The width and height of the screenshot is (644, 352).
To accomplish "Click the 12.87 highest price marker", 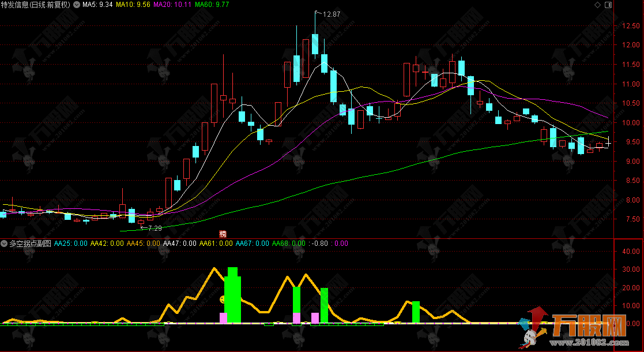I will pos(331,14).
